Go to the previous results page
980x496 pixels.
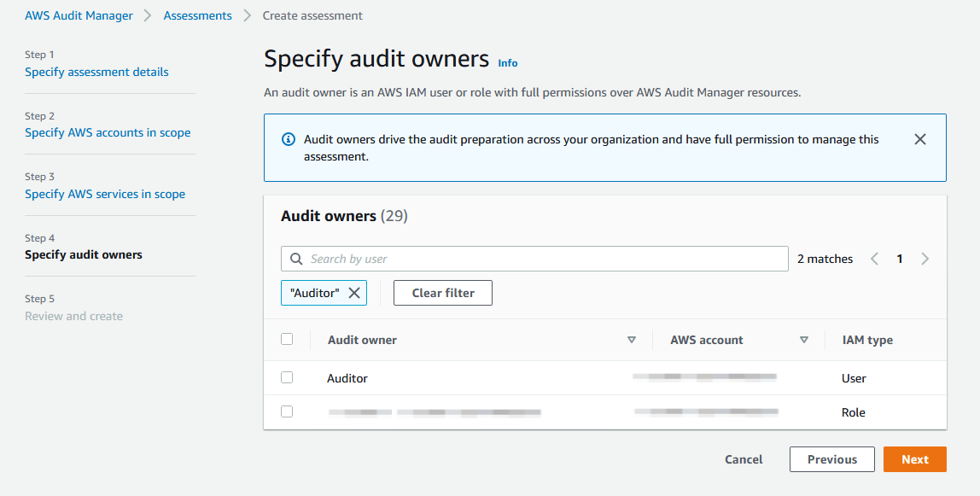874,259
